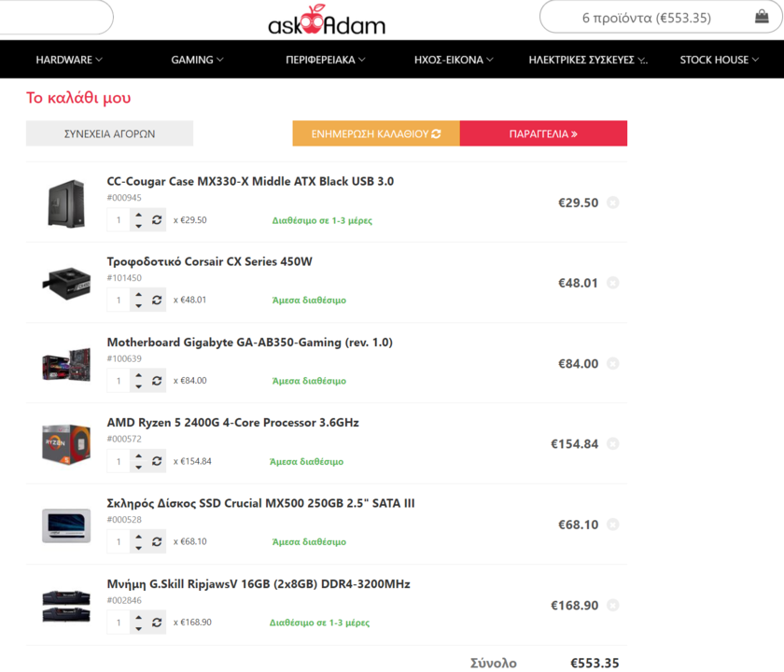Click the €154.84 line price
This screenshot has height=672, width=784.
pos(575,444)
